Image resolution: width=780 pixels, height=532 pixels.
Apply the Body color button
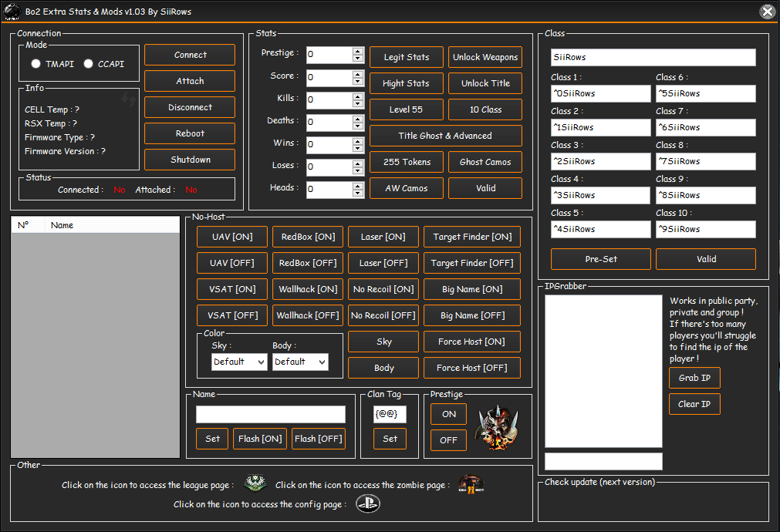(383, 368)
